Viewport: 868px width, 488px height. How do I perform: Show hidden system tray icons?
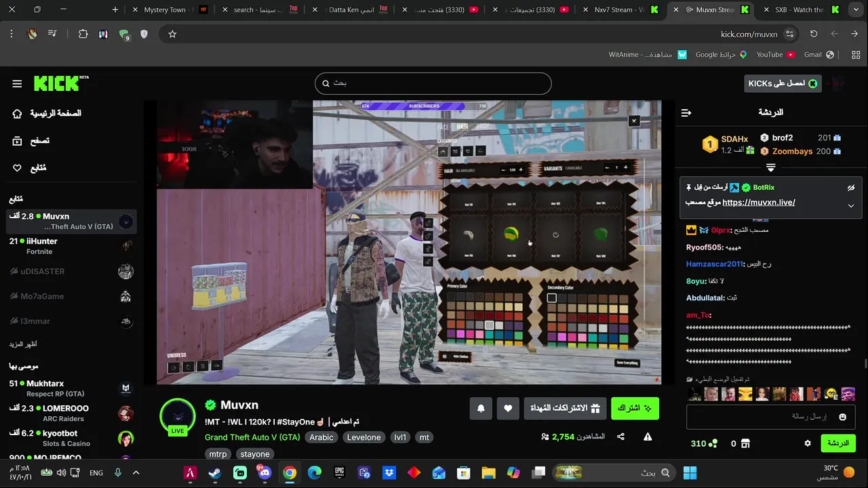tap(136, 473)
